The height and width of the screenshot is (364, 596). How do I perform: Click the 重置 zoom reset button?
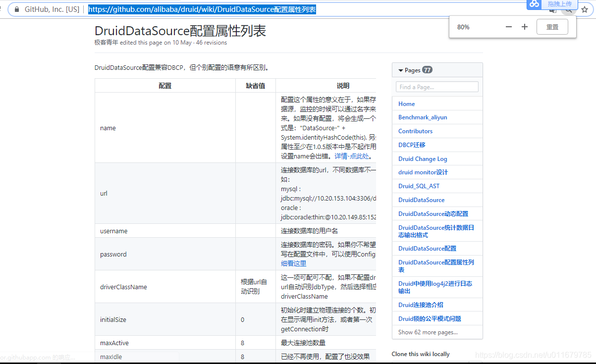[552, 27]
